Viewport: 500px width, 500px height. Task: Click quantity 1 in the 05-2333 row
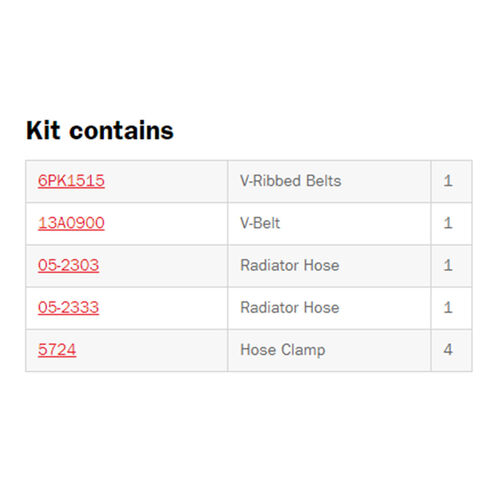448,308
